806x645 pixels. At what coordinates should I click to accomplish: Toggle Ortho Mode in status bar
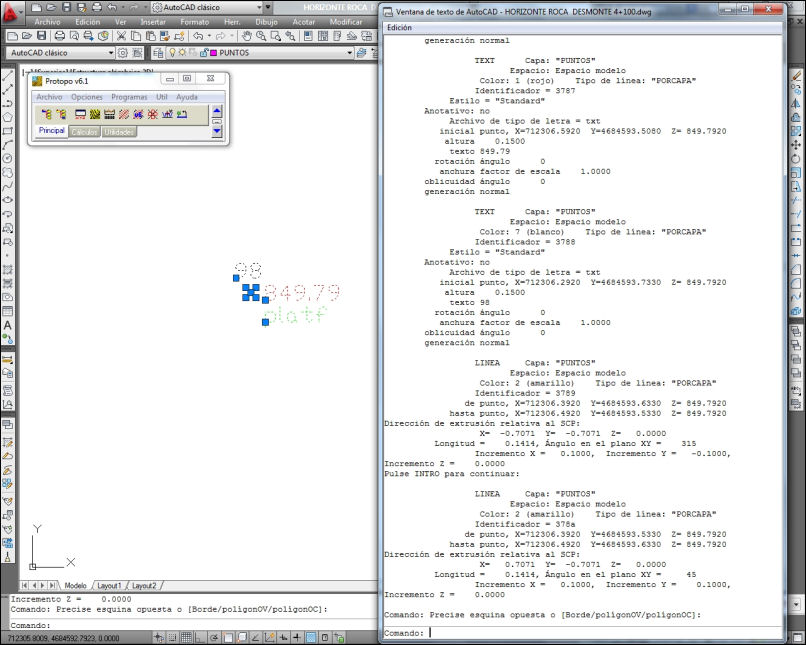pyautogui.click(x=200, y=638)
